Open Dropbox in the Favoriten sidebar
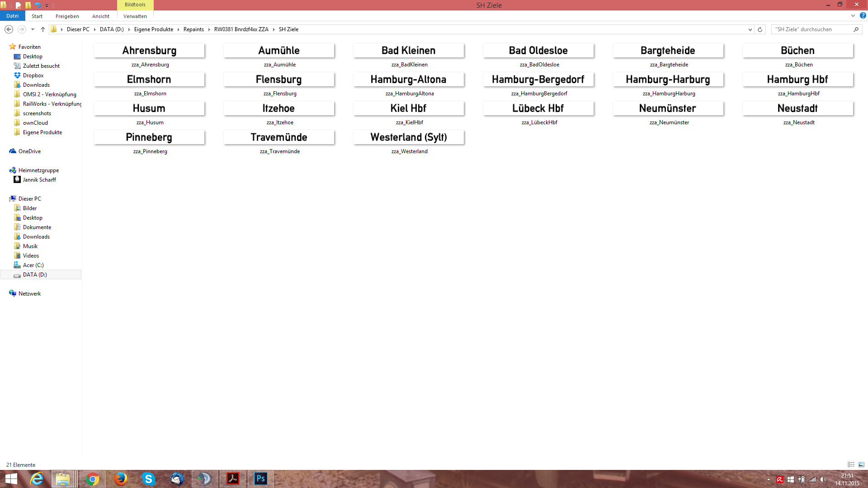Image resolution: width=868 pixels, height=488 pixels. 33,75
